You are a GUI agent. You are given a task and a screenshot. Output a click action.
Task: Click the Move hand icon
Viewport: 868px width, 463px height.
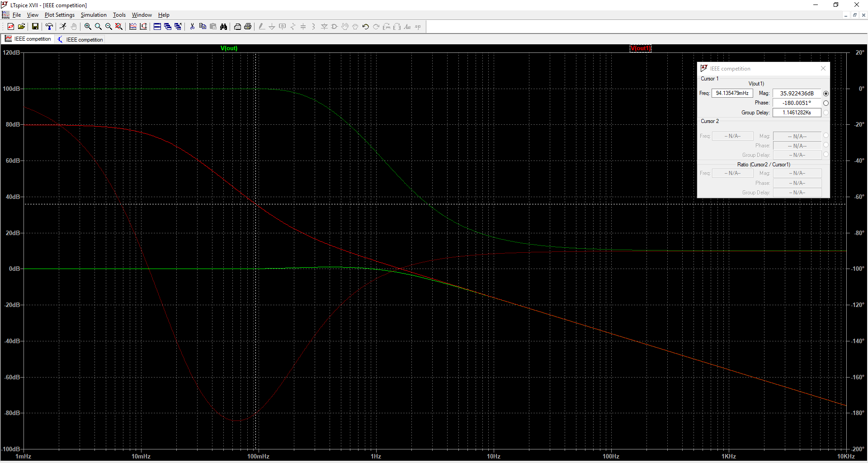click(345, 27)
